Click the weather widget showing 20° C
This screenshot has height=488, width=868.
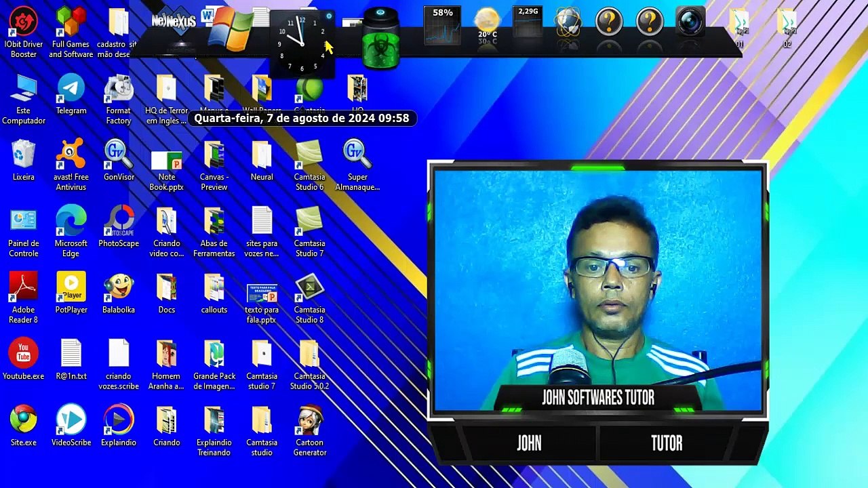pos(487,24)
